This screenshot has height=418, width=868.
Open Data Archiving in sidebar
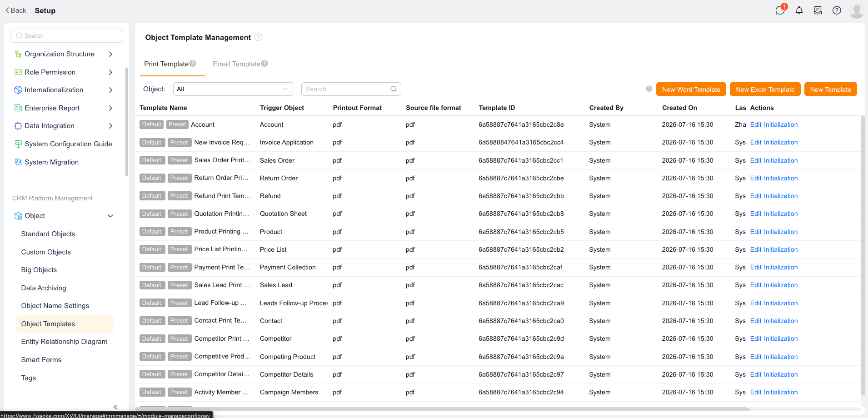tap(44, 288)
